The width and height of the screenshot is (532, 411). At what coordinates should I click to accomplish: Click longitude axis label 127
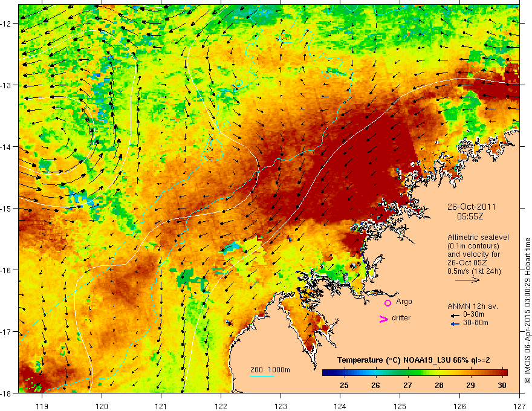519,406
